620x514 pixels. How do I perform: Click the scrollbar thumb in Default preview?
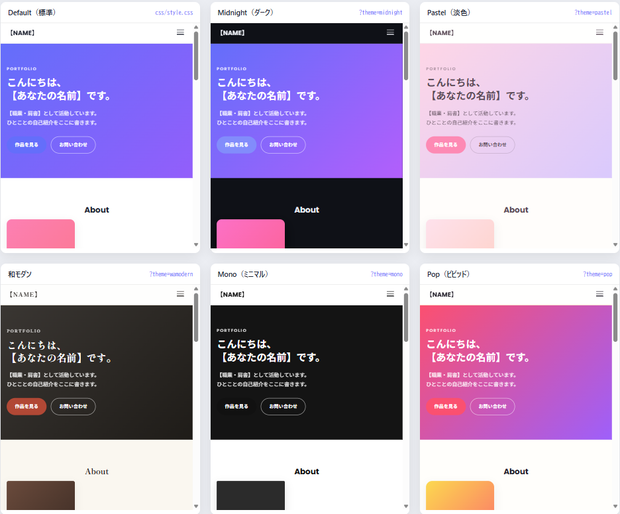tap(196, 56)
